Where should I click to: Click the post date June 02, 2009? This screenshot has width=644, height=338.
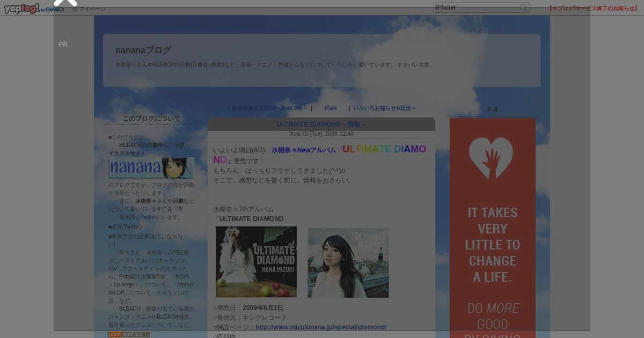tap(321, 134)
